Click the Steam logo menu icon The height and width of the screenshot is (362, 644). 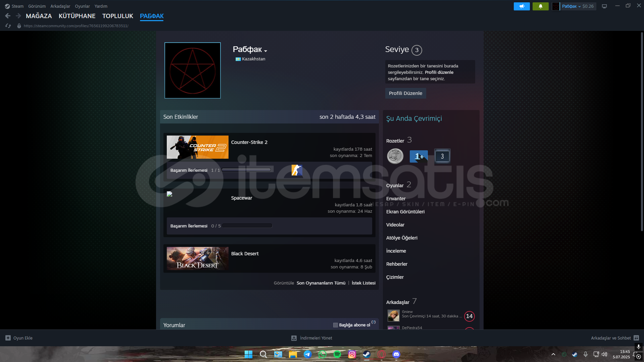pos(7,6)
